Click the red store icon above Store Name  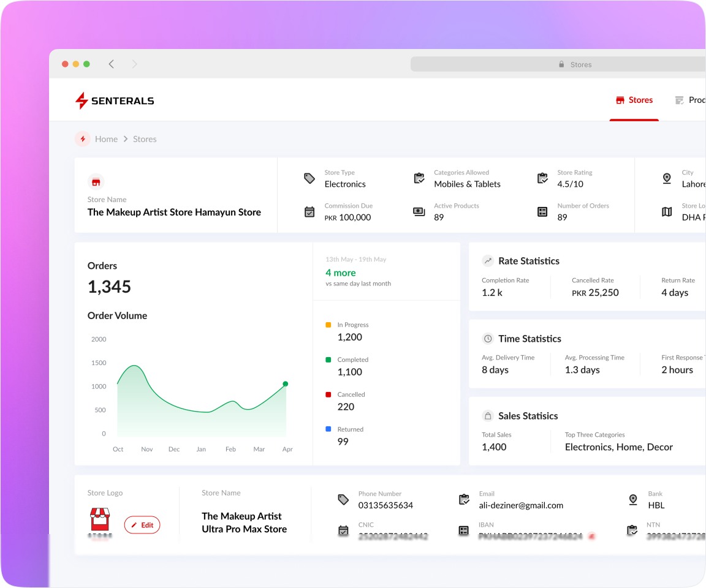click(96, 182)
